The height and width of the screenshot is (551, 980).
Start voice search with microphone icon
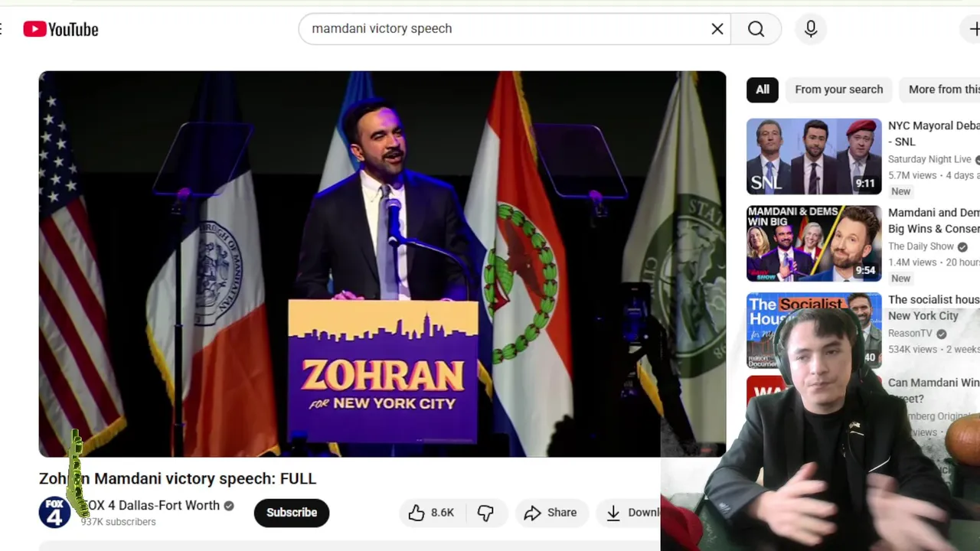click(811, 29)
